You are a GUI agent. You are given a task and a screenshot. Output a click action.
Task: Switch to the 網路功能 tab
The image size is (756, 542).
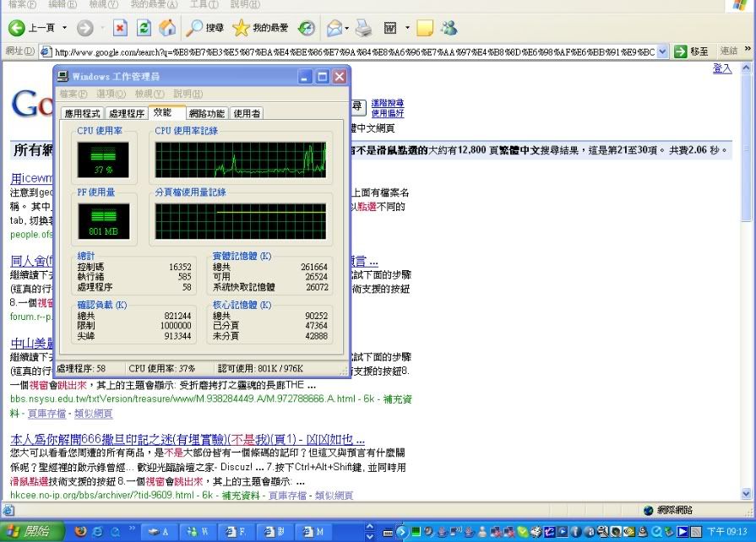coord(206,113)
